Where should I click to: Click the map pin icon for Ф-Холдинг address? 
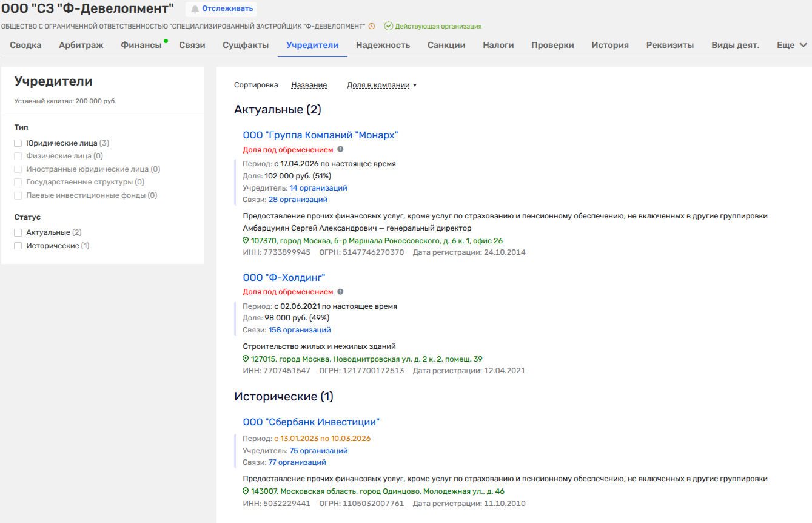pyautogui.click(x=246, y=359)
